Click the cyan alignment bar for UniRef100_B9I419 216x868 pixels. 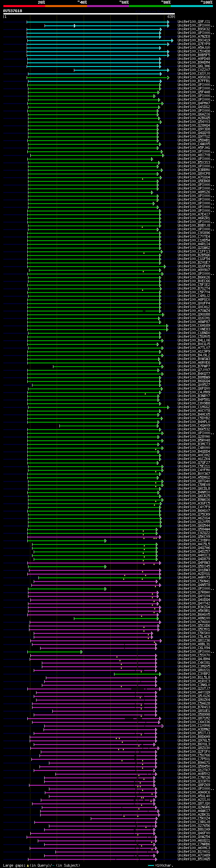[x=100, y=40]
